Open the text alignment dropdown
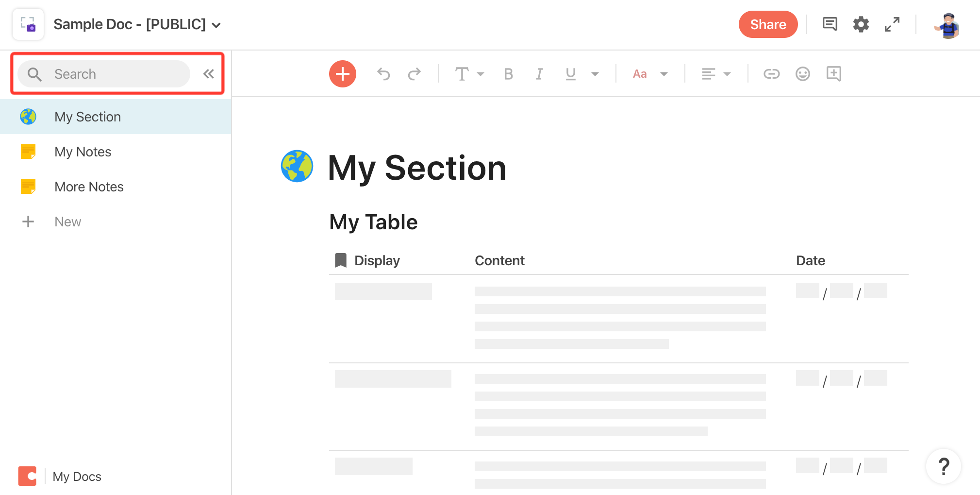This screenshot has height=495, width=980. 716,74
